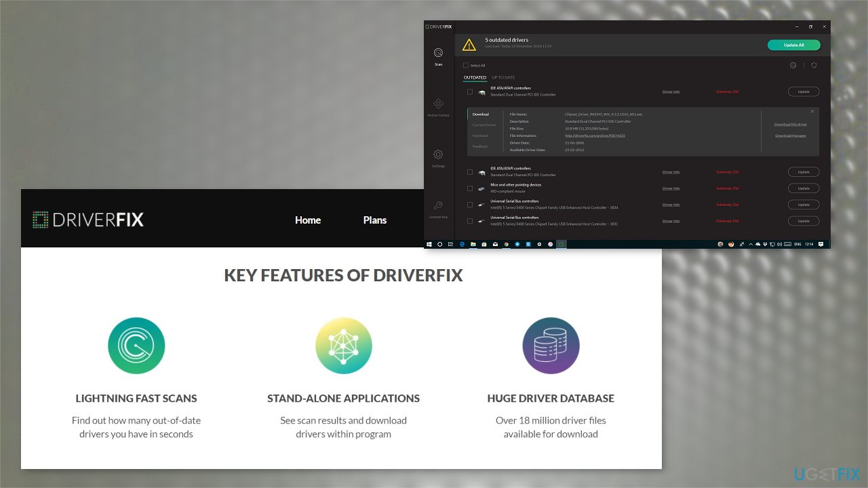Click the 'KEY FEATURES OF DRIVERFIX' heading
Image resolution: width=868 pixels, height=488 pixels.
click(x=344, y=275)
